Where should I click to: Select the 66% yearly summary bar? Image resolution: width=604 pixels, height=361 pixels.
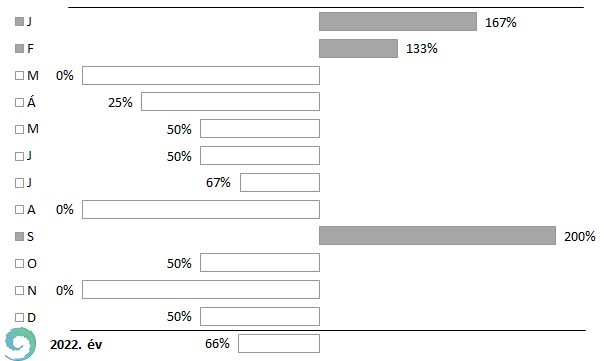click(279, 343)
